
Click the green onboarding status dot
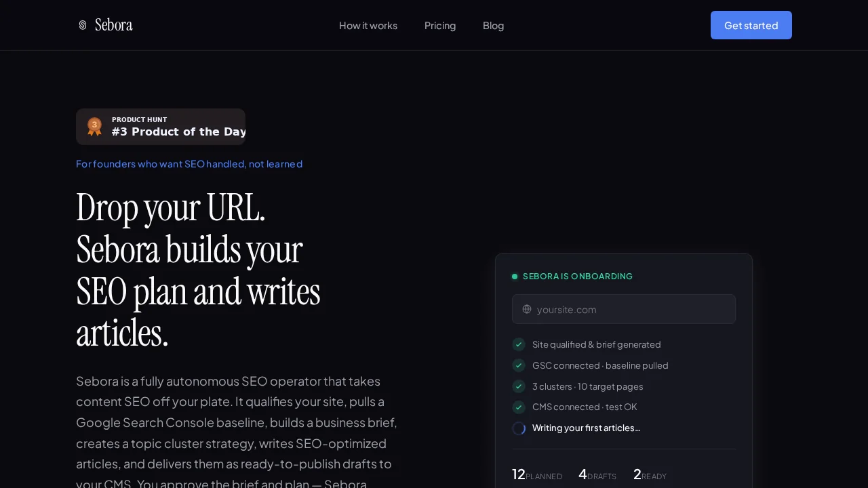coord(515,277)
